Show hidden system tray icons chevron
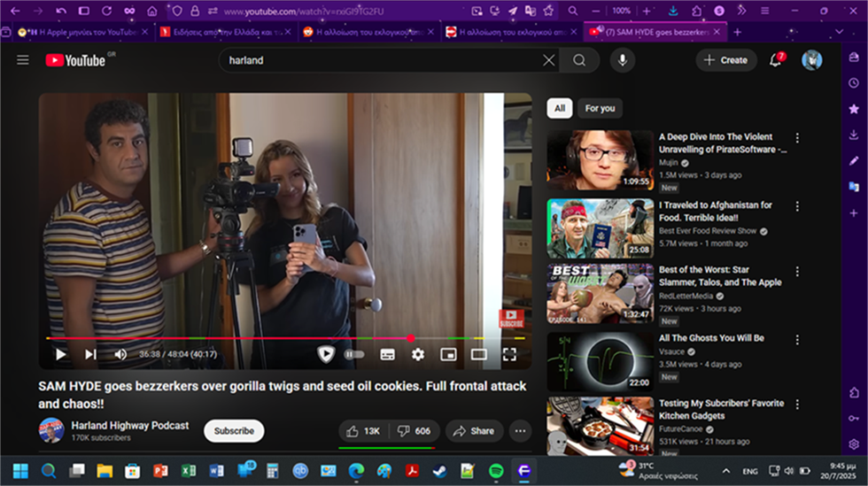 (725, 471)
